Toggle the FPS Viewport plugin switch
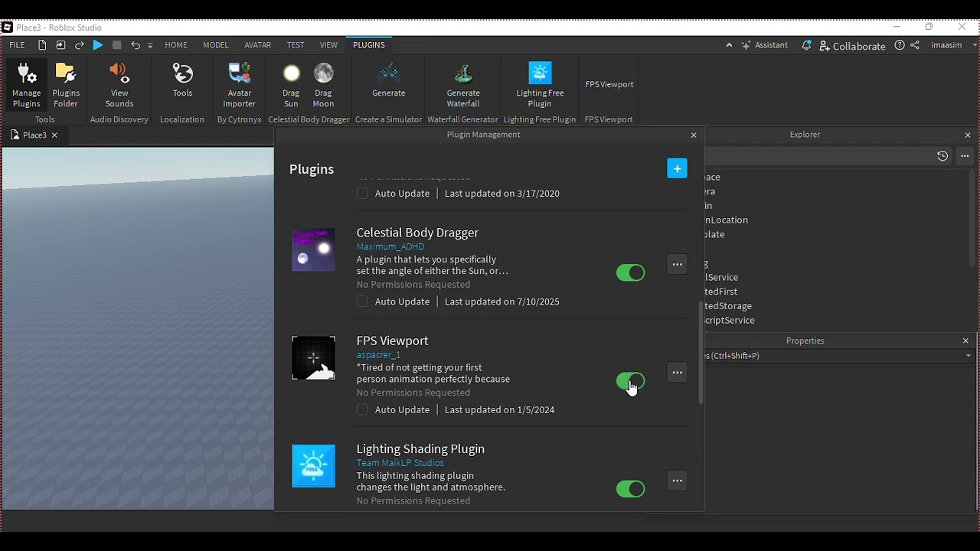Screen dimensions: 980x551 631,381
